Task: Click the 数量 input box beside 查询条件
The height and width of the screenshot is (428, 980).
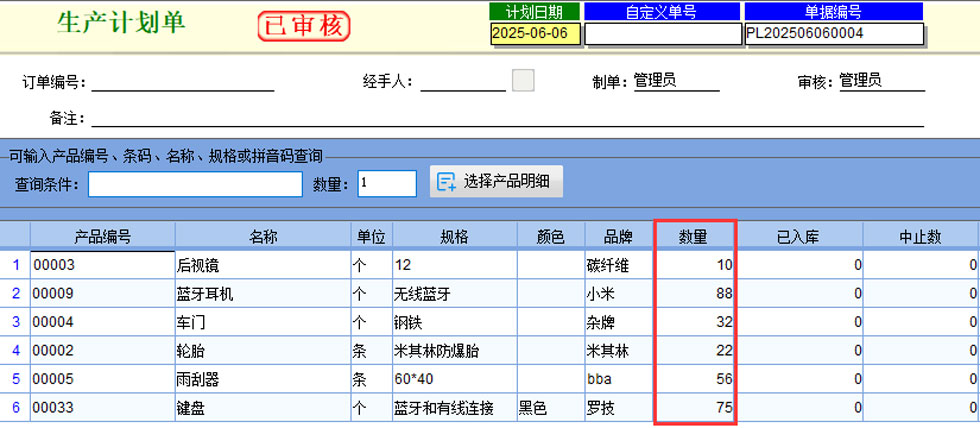Action: pyautogui.click(x=386, y=184)
